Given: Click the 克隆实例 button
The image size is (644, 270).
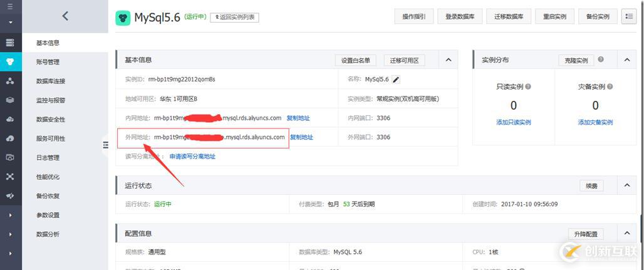Looking at the screenshot, I should [576, 60].
